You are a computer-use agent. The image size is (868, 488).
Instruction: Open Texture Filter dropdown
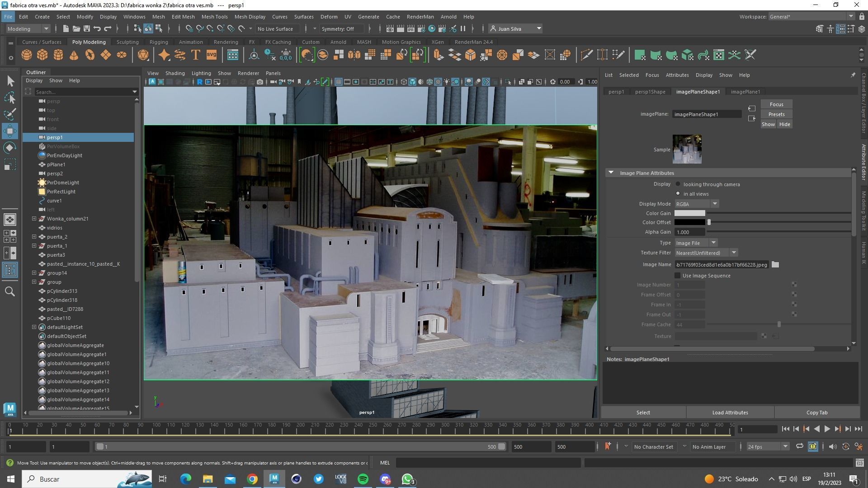[x=706, y=253]
